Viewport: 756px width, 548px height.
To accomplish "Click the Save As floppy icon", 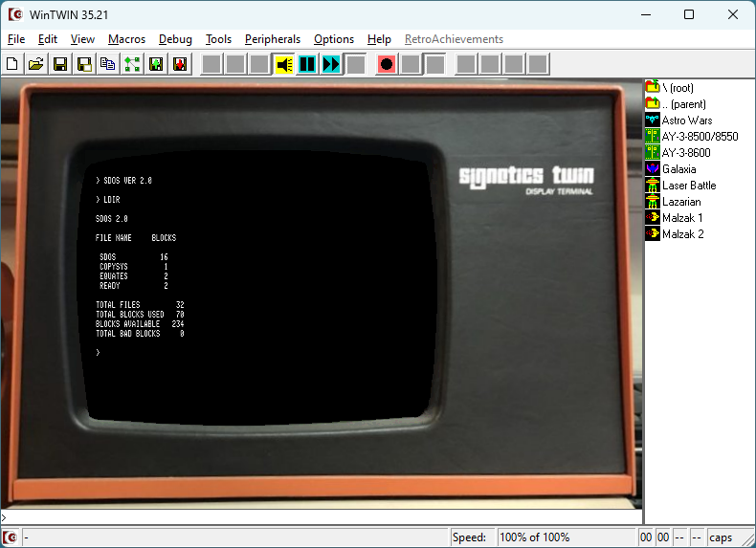I will tap(84, 64).
